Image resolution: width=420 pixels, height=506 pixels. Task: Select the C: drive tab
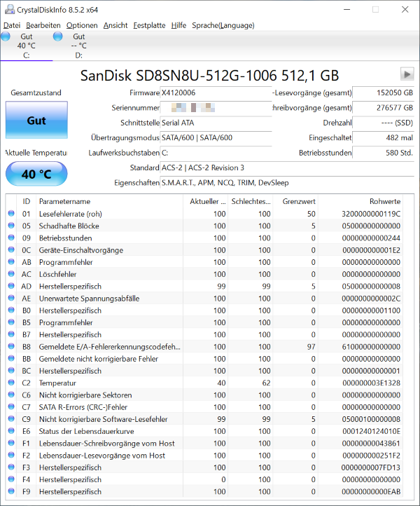point(27,46)
